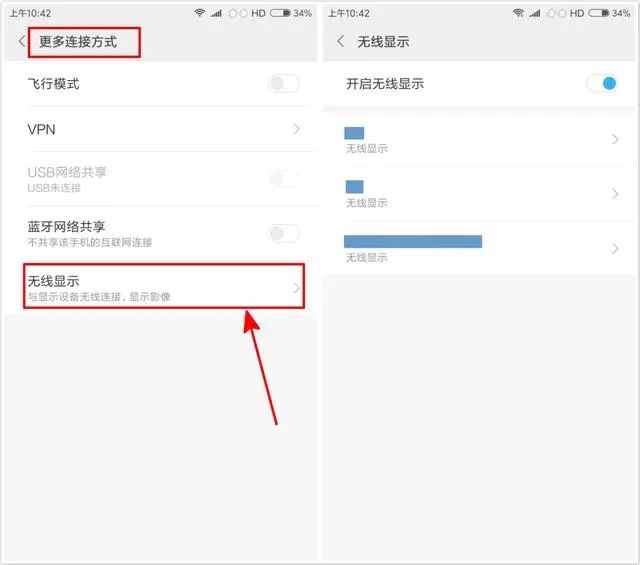The height and width of the screenshot is (565, 640).
Task: Tap Wi-Fi icon in right status bar
Action: pyautogui.click(x=518, y=13)
